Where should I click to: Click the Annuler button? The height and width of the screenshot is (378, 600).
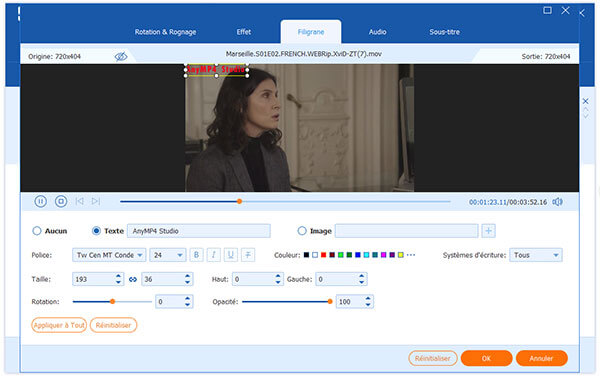pyautogui.click(x=541, y=358)
